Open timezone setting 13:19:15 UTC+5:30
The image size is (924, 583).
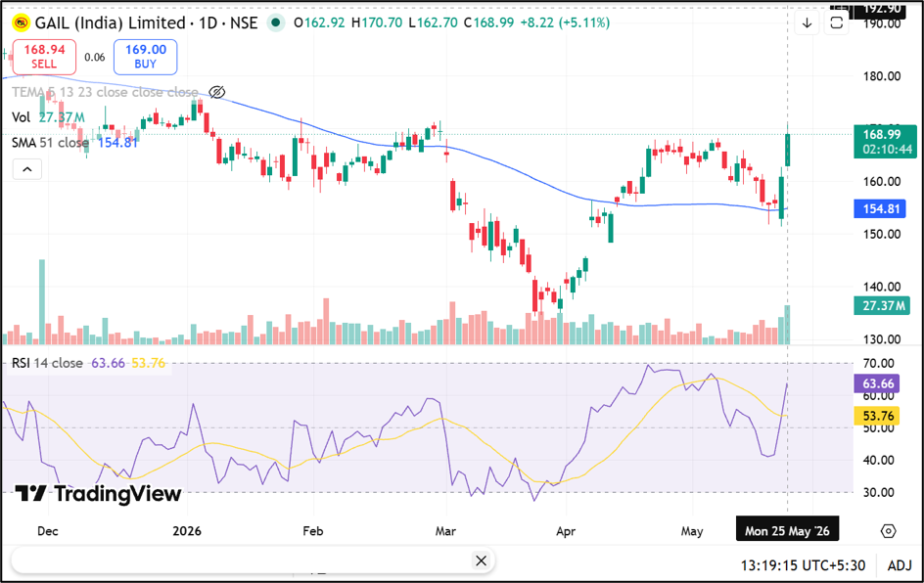coord(803,565)
